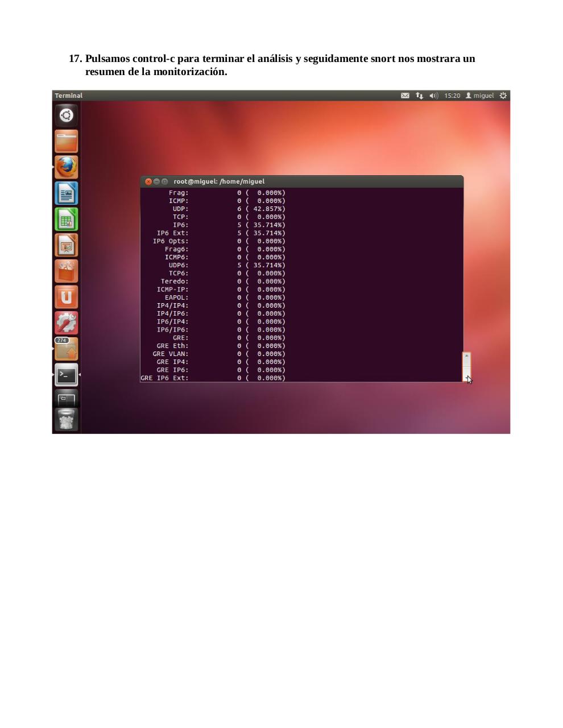The image size is (563, 728).
Task: Launch Firefox web browser
Action: pos(66,167)
